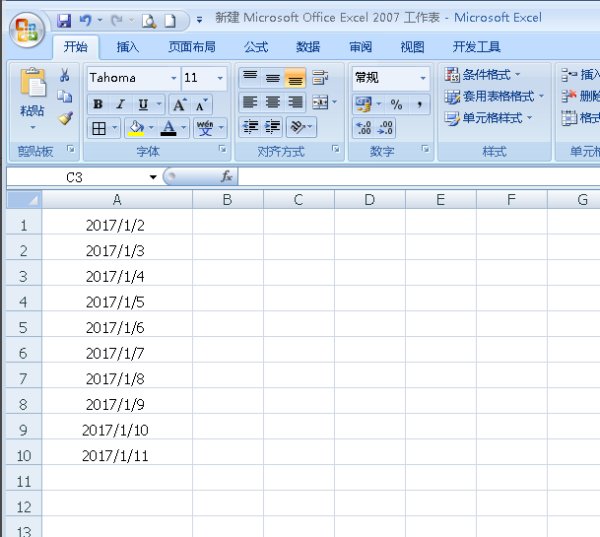Switch to the 审阅 tab
The width and height of the screenshot is (600, 537).
pyautogui.click(x=360, y=47)
